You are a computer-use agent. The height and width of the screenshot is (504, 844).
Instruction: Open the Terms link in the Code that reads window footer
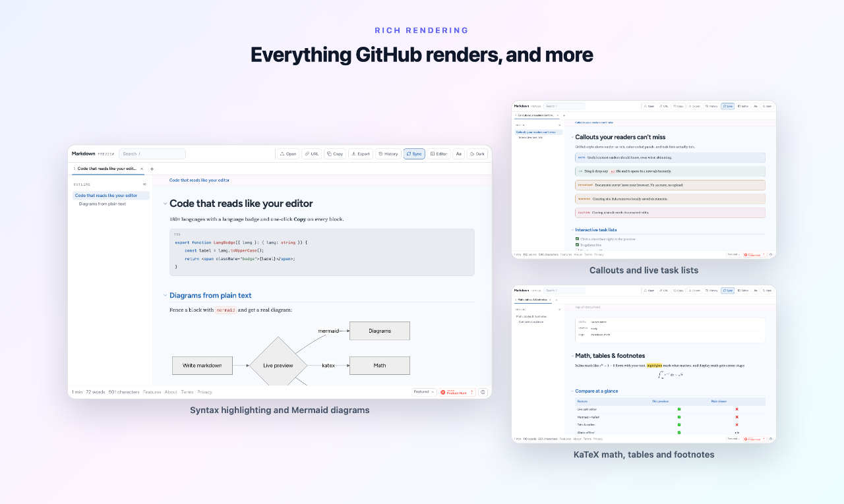point(187,392)
